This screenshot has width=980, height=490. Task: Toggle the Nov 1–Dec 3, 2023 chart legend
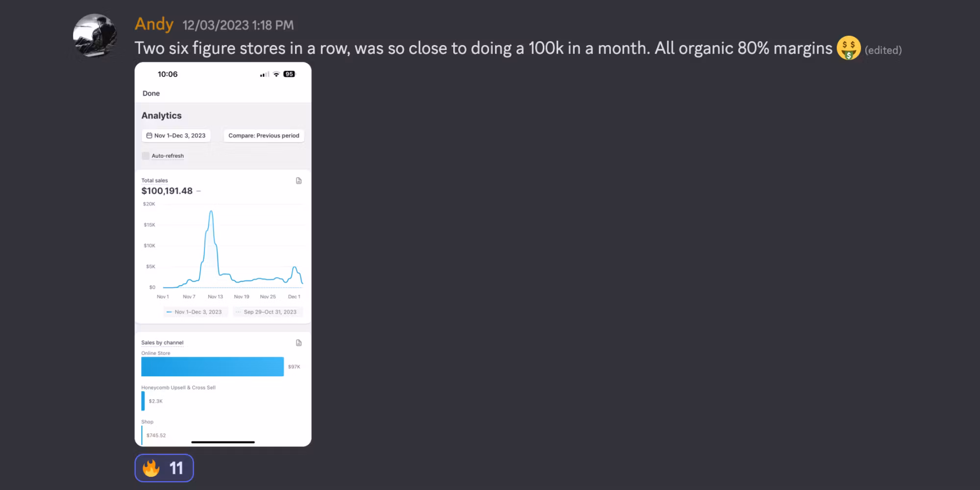tap(195, 312)
